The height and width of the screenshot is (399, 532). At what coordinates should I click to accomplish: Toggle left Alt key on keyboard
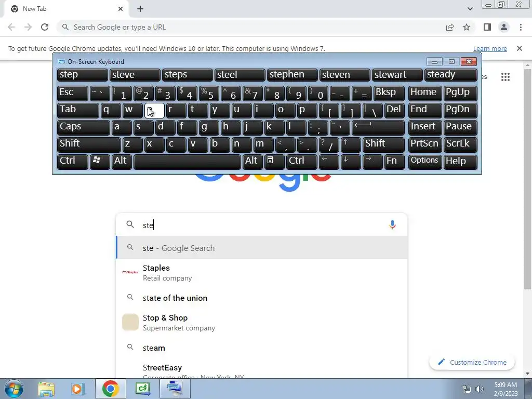click(122, 162)
